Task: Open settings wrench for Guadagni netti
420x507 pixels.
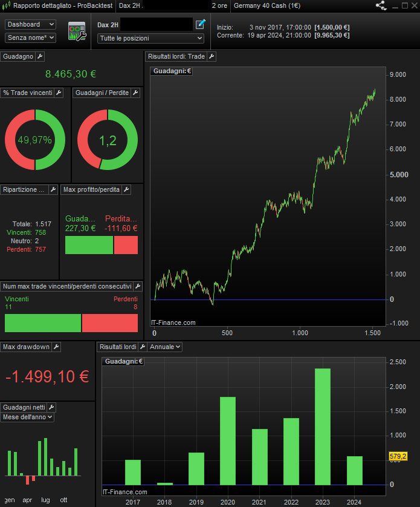Action: pos(51,407)
